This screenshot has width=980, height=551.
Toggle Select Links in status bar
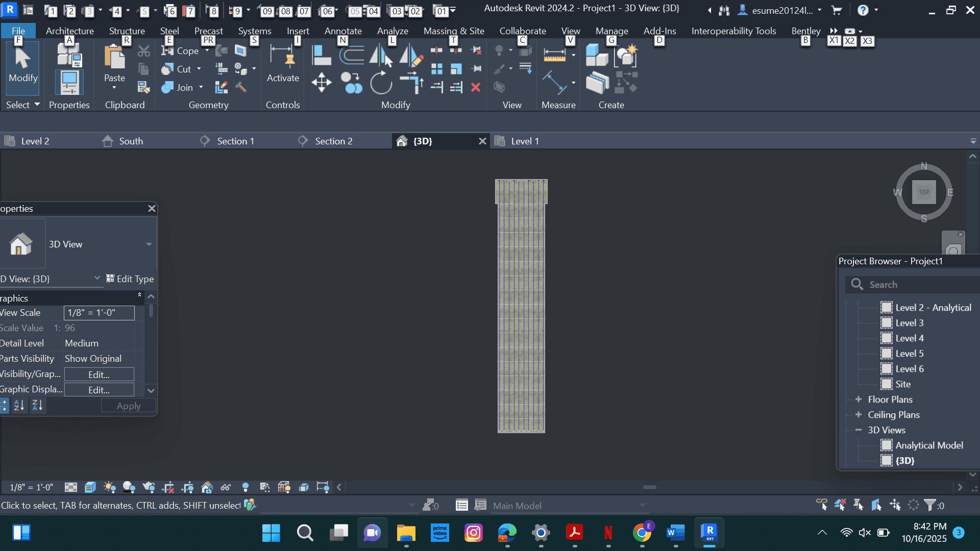click(x=821, y=505)
